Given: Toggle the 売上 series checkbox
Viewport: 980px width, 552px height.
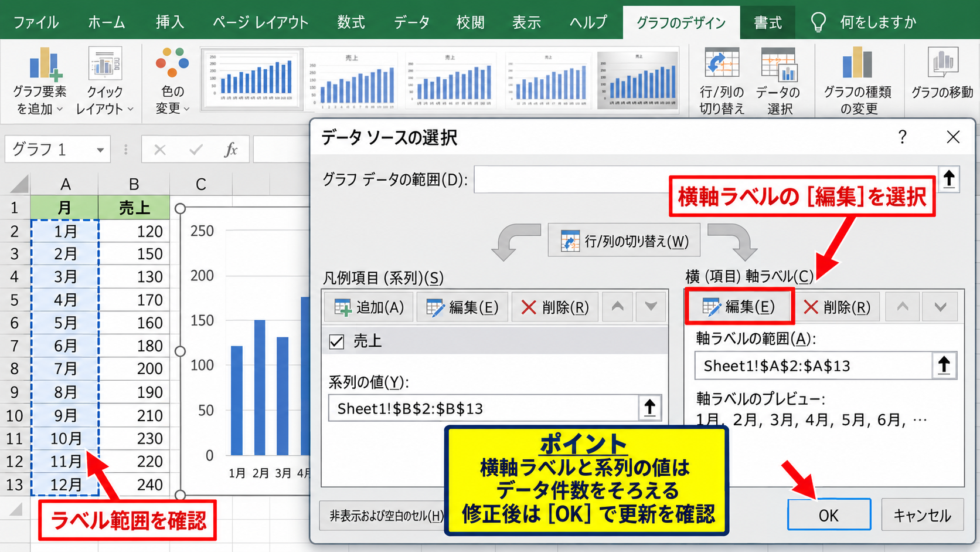Looking at the screenshot, I should pyautogui.click(x=336, y=341).
